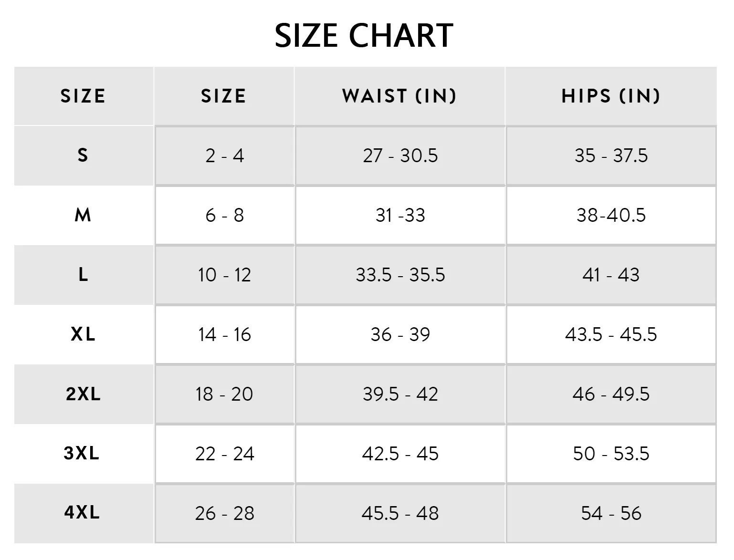Click waist value 27 - 30.5

400,156
